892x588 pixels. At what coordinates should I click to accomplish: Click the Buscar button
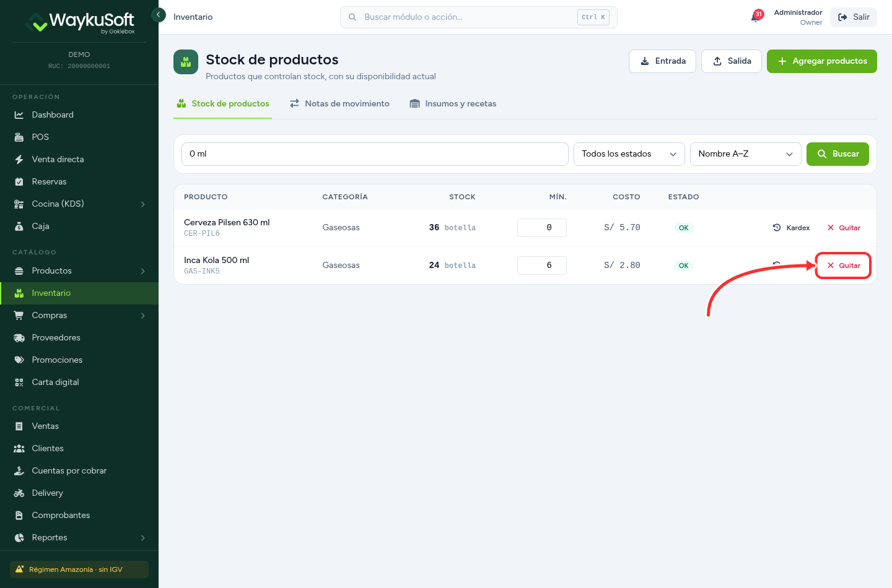click(x=837, y=154)
